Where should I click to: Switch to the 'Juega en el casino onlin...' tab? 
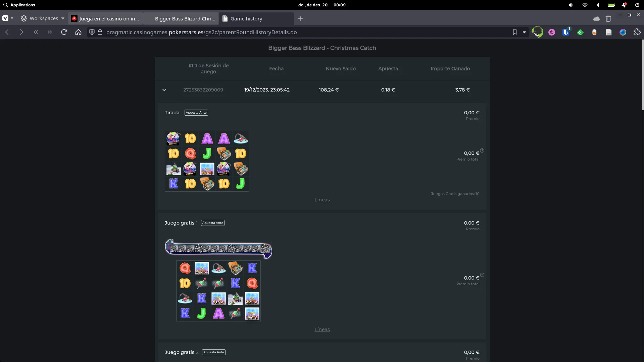pyautogui.click(x=105, y=19)
